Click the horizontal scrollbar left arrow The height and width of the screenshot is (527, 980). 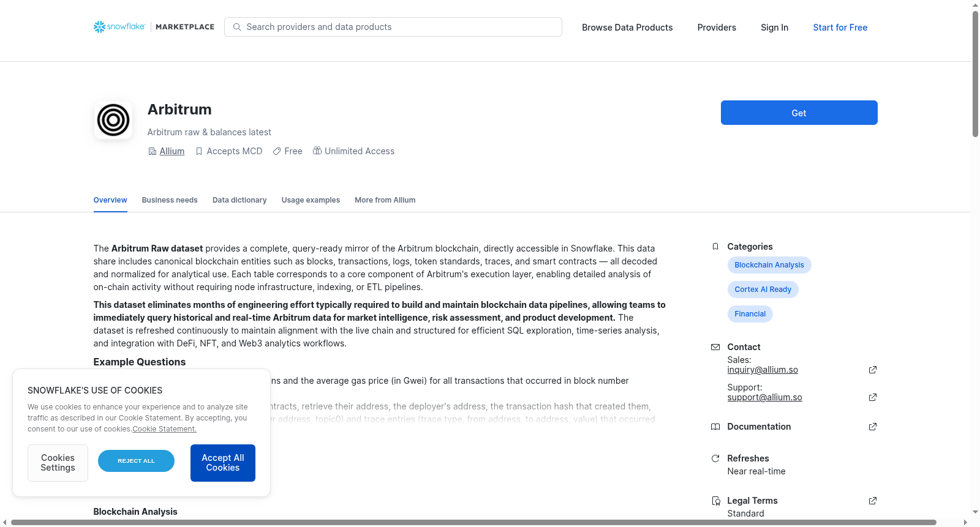click(x=5, y=523)
